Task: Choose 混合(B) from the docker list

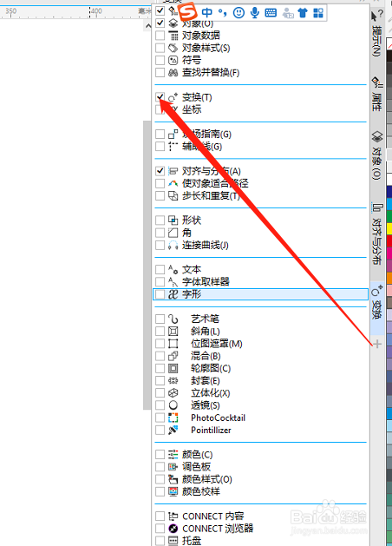Action: (x=206, y=356)
